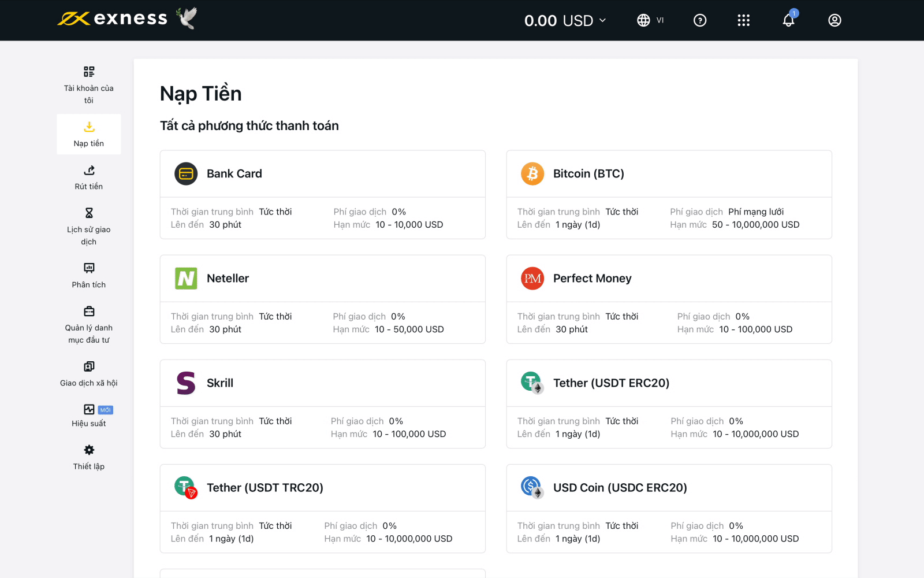Click Skrill limit 10 - 100,000 USD
Image resolution: width=924 pixels, height=578 pixels.
409,434
